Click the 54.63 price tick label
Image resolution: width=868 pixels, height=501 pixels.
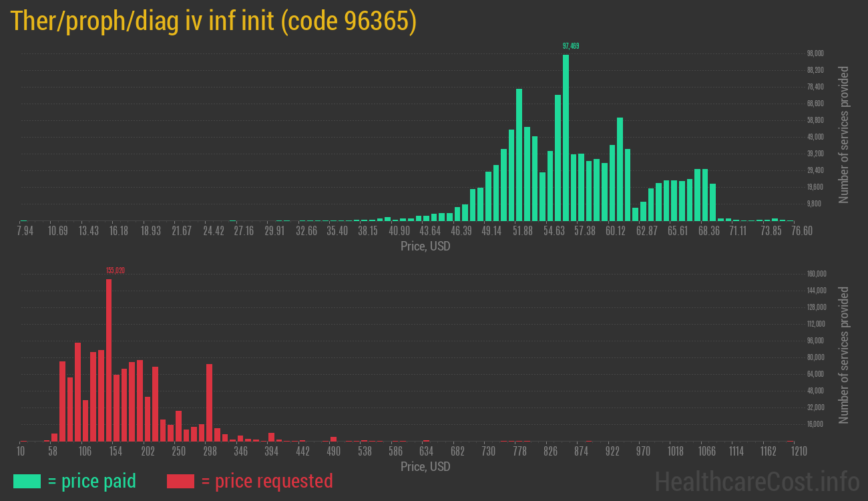tap(554, 231)
